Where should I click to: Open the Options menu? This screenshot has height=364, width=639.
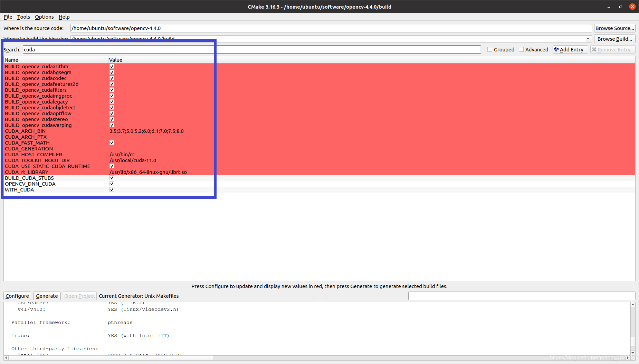44,17
